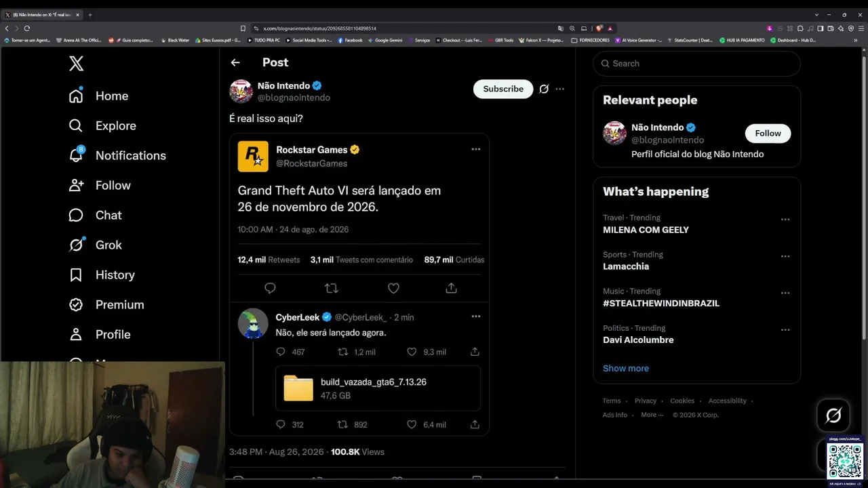Open the Terms footer link
Viewport: 868px width, 488px height.
pos(612,401)
